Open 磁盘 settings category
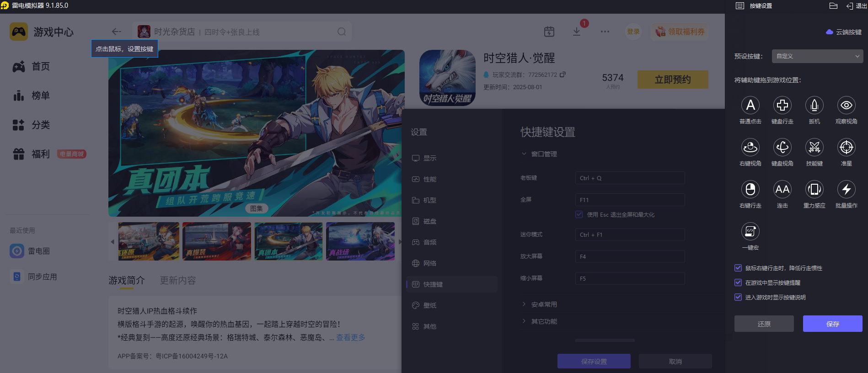 [452, 221]
